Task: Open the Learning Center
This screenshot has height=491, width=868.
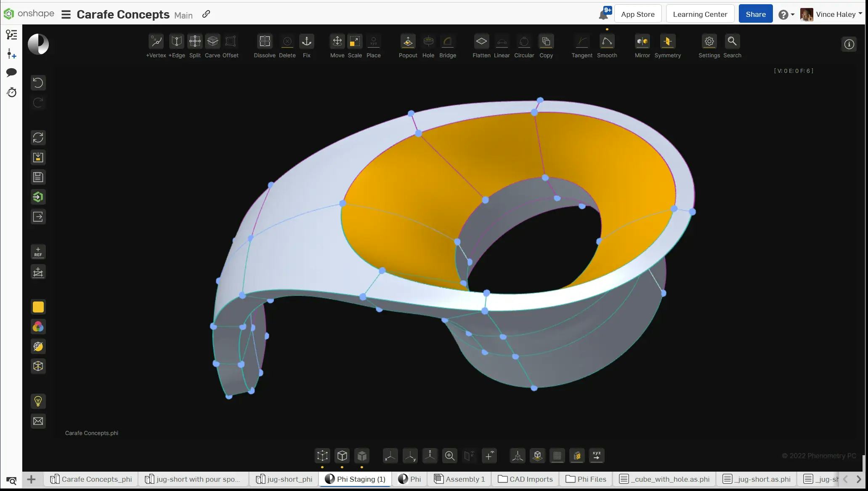Action: (x=699, y=13)
